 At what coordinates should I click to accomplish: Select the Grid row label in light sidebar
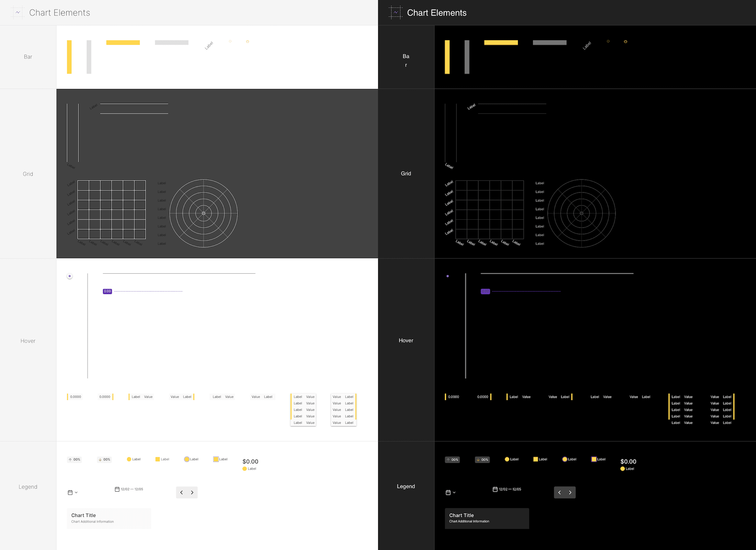coord(28,174)
